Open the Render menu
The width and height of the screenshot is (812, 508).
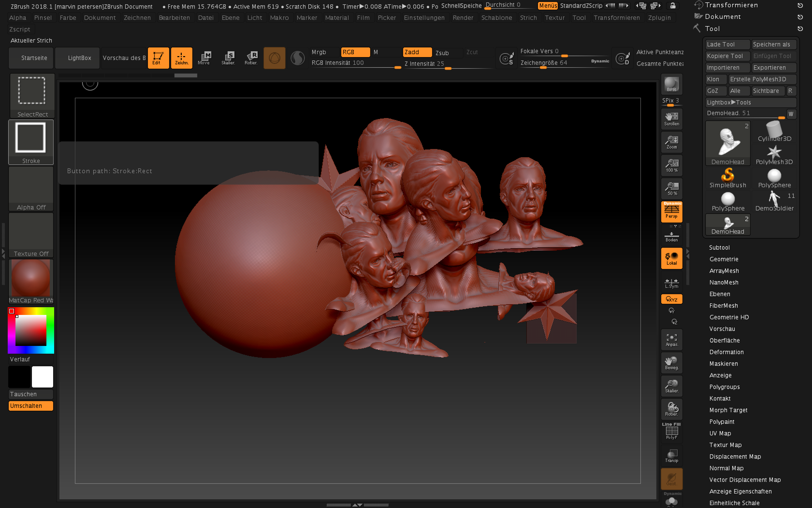(463, 17)
